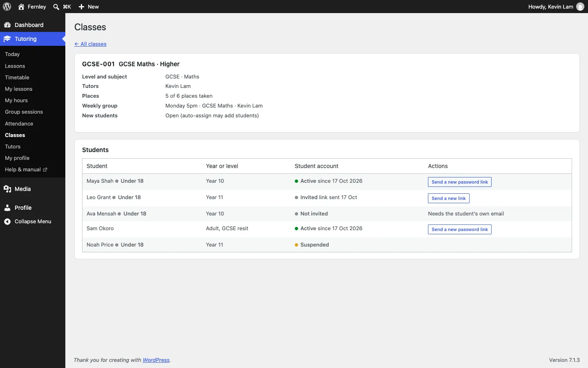Click the Dashboard gauge icon
Image resolution: width=588 pixels, height=368 pixels.
tap(7, 25)
